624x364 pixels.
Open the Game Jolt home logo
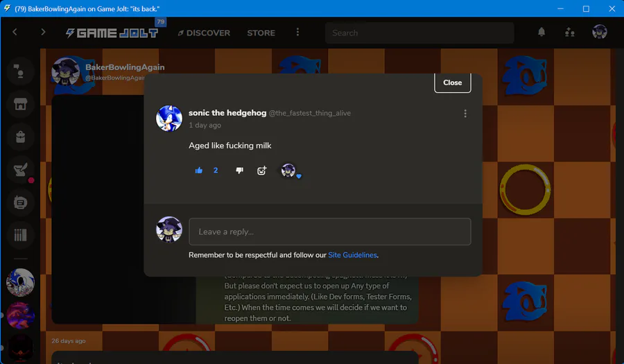(112, 33)
